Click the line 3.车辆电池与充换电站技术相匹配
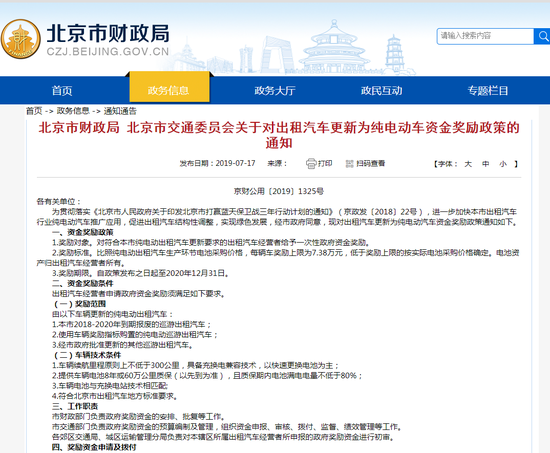This screenshot has width=550, height=453. click(110, 386)
